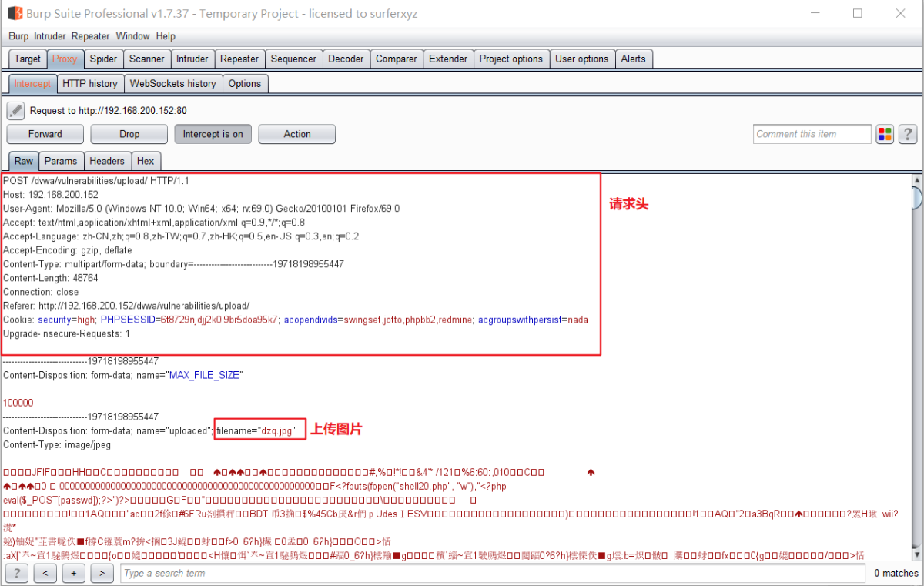The height and width of the screenshot is (586, 924).
Task: Click the Accept-Encoding: gzip, deflate line
Action: [68, 250]
